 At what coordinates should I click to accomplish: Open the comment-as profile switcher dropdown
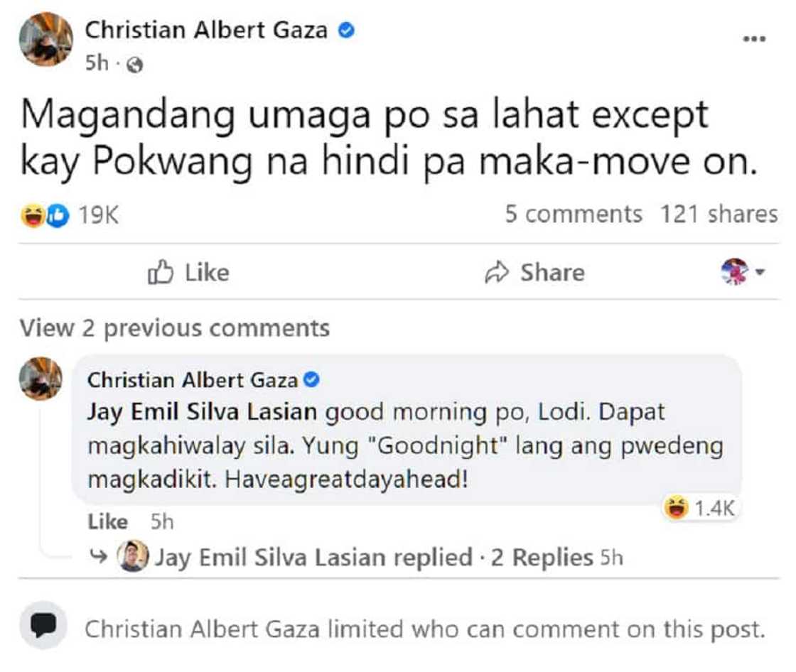coord(742,272)
